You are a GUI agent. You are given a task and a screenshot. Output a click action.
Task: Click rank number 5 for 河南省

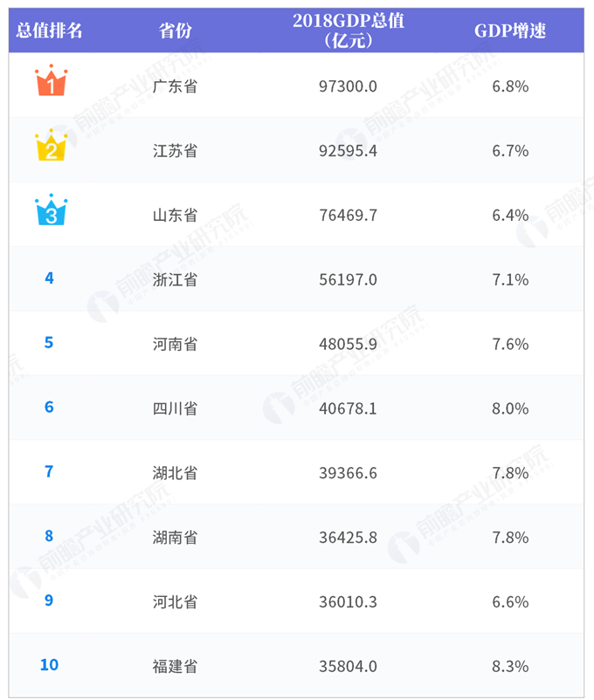click(49, 343)
